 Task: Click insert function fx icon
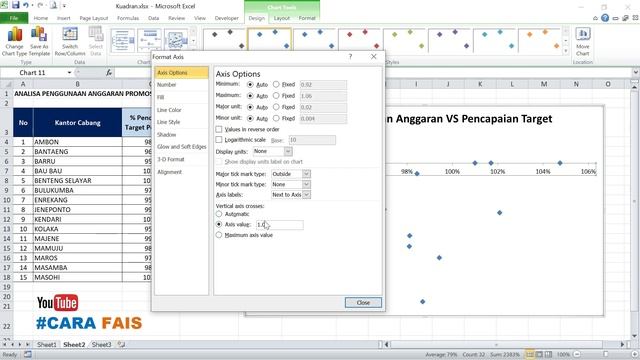click(x=109, y=73)
